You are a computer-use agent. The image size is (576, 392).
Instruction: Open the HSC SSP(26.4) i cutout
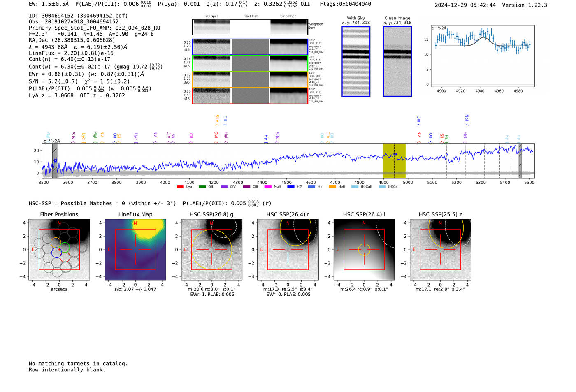click(x=364, y=250)
